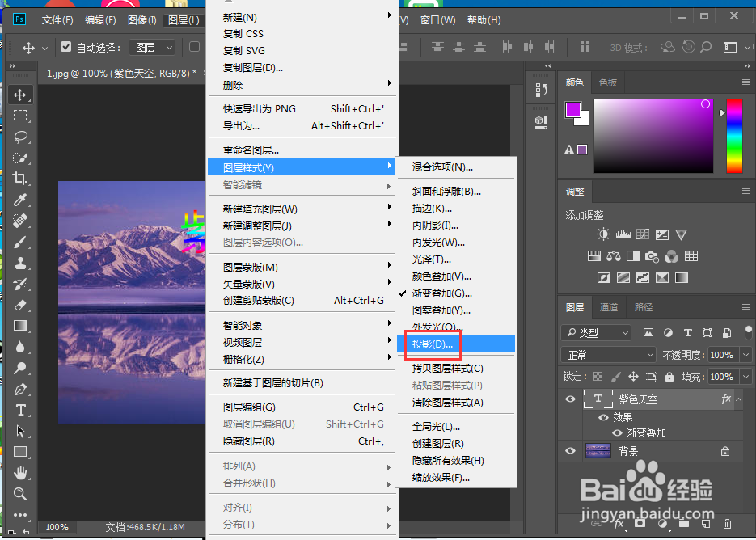
Task: Select the Spot Healing Brush tool
Action: 19,221
